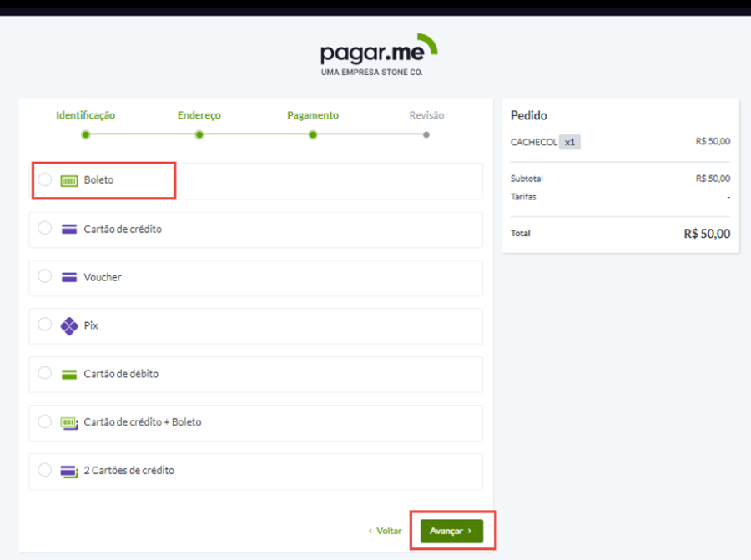The image size is (751, 560).
Task: Click the green Cartão de débito icon
Action: [69, 374]
